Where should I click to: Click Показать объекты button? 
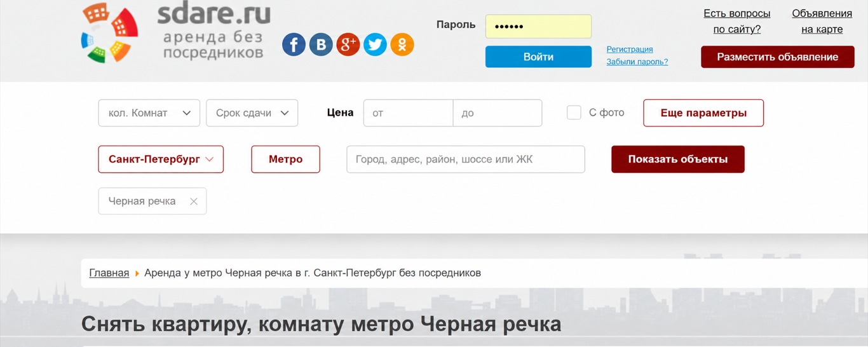(x=678, y=160)
